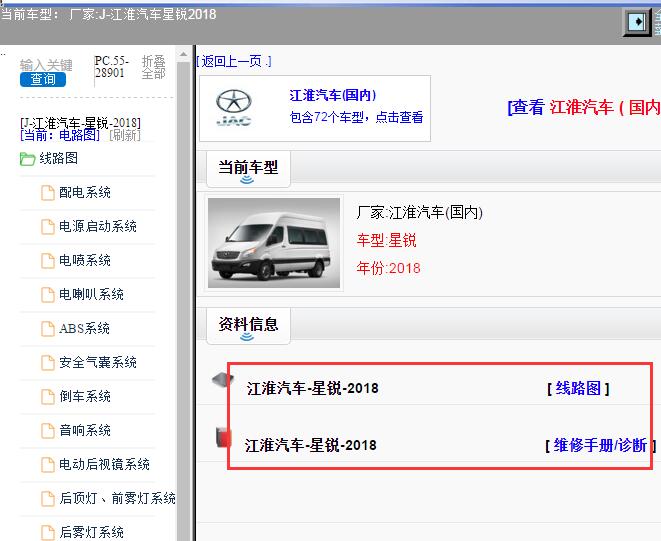Open the 维修手册/诊断 resource link
Viewport: 661px width, 541px height.
[x=600, y=445]
